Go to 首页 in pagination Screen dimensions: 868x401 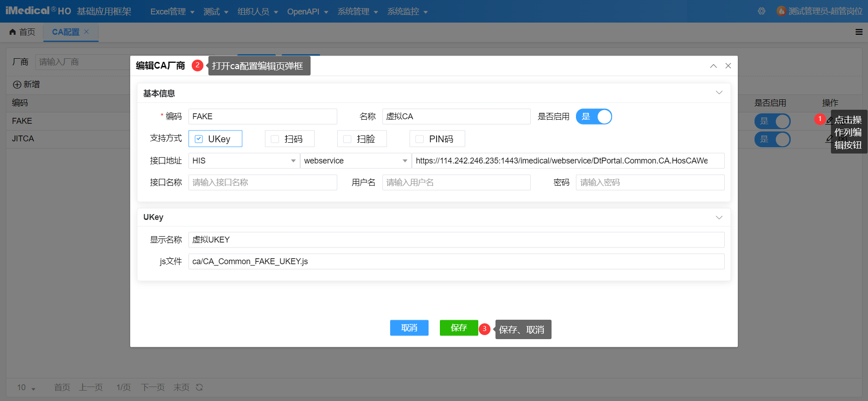62,387
